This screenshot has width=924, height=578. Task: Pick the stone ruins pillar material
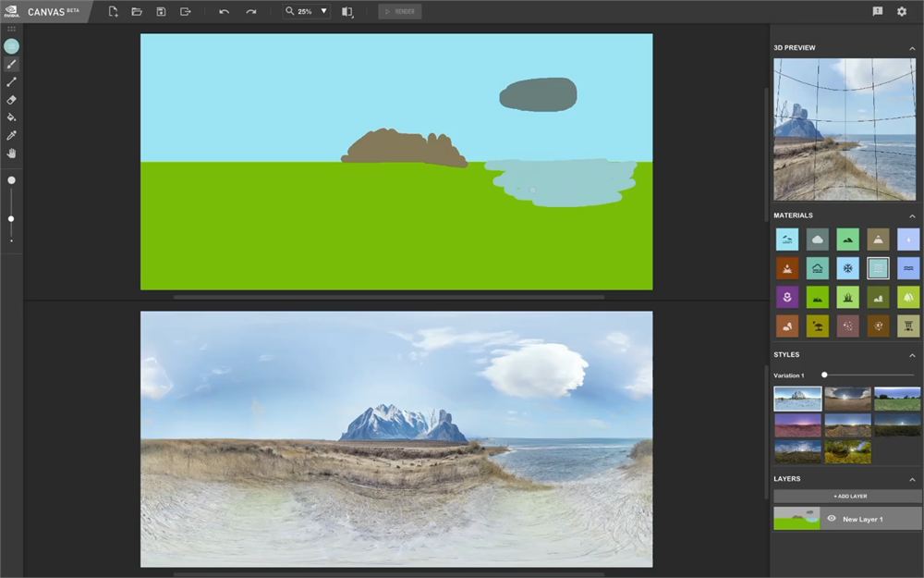coord(908,326)
